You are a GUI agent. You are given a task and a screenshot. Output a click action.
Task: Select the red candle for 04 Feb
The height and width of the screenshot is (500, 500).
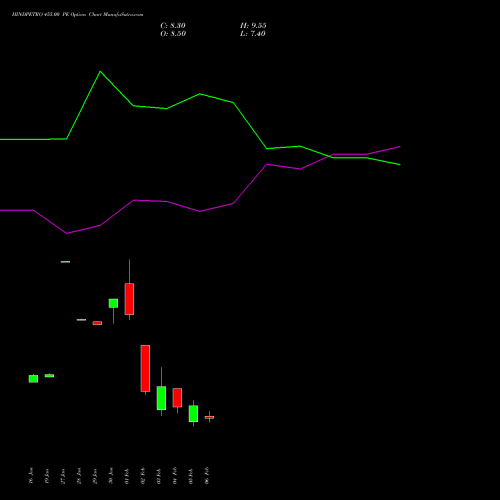177,398
